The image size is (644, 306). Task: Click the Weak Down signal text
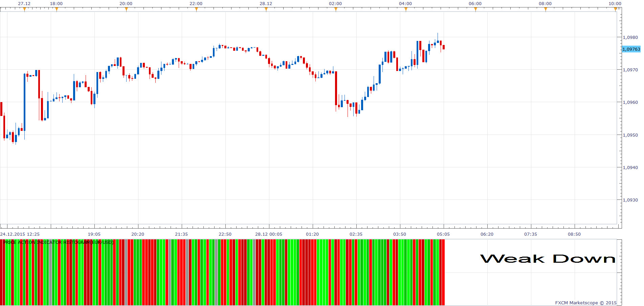tap(548, 259)
